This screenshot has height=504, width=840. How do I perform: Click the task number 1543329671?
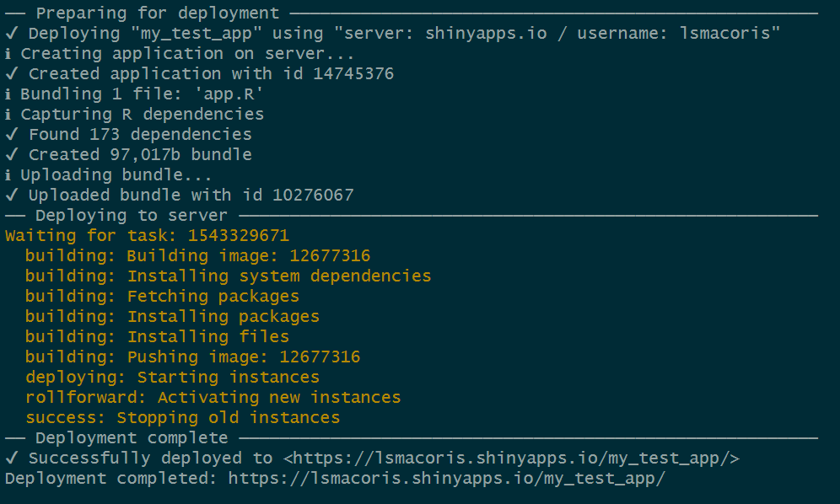(239, 236)
